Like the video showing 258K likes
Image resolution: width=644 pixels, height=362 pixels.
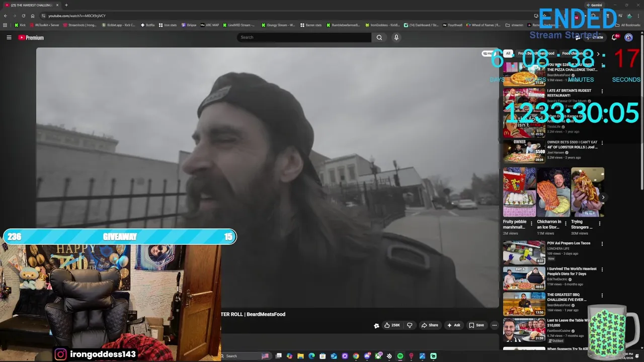392,325
